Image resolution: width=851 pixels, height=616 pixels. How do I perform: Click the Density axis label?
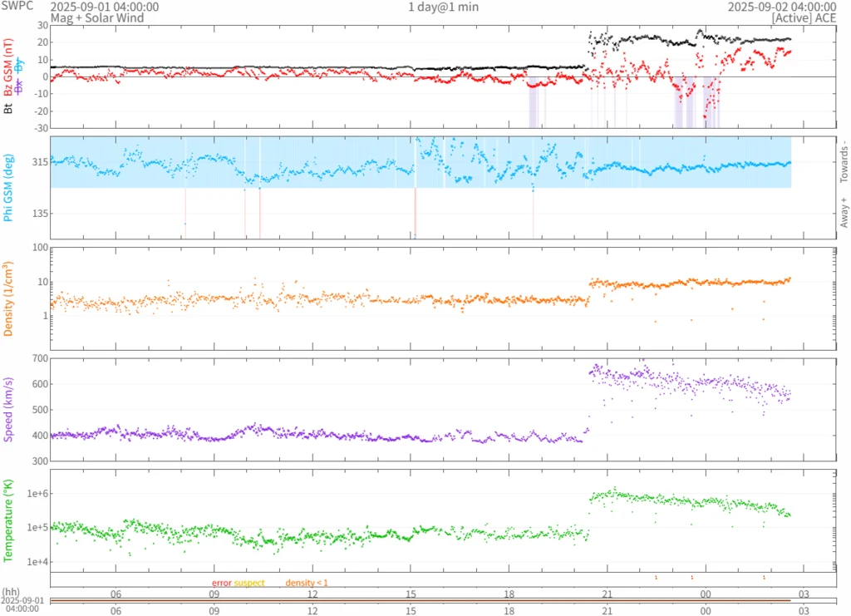8,298
